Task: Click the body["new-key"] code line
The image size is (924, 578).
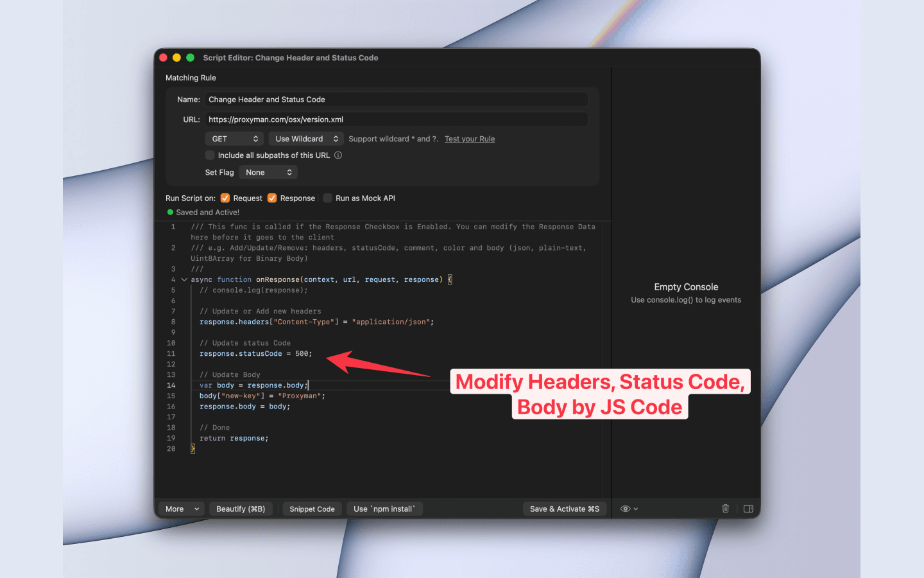Action: [x=262, y=396]
